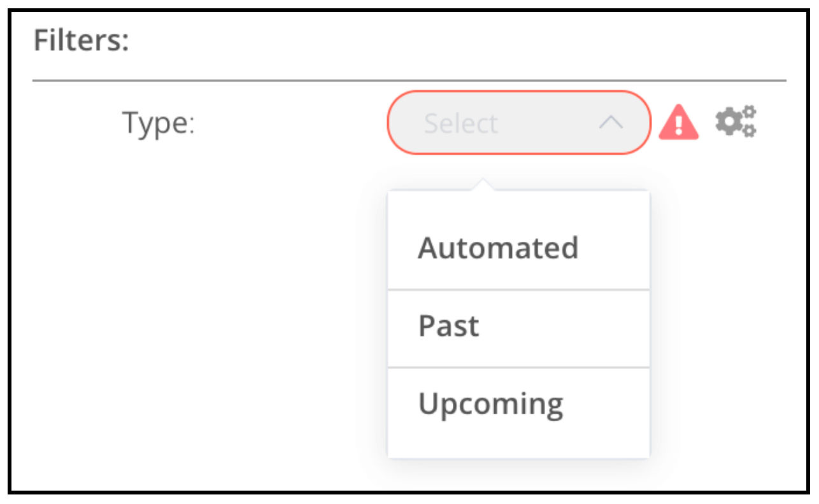Click the small pointer notch atop the dropdown menu

[483, 185]
